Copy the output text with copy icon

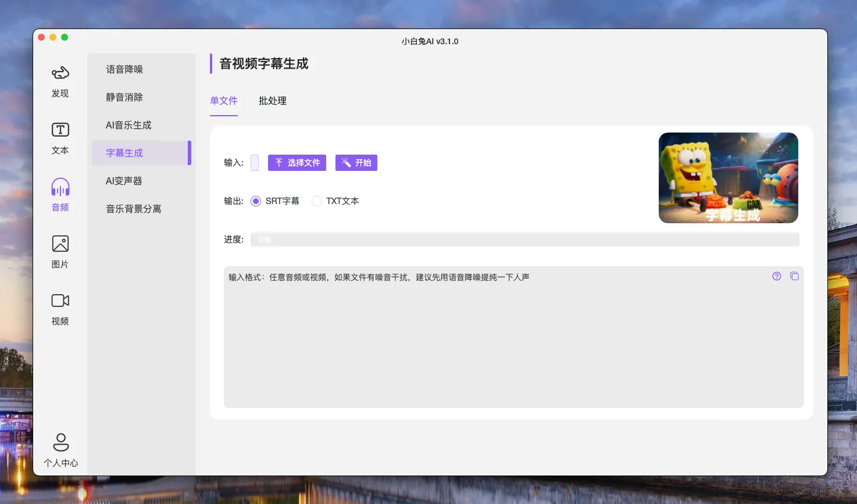(794, 276)
